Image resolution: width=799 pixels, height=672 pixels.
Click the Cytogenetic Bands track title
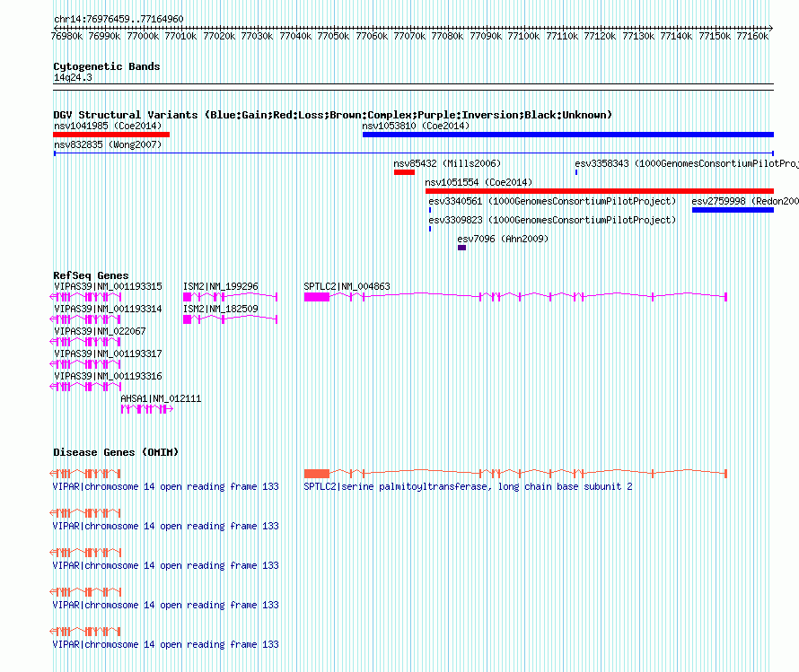[x=107, y=66]
